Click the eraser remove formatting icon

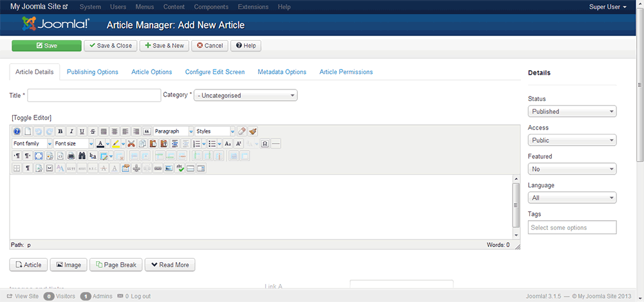click(x=241, y=131)
